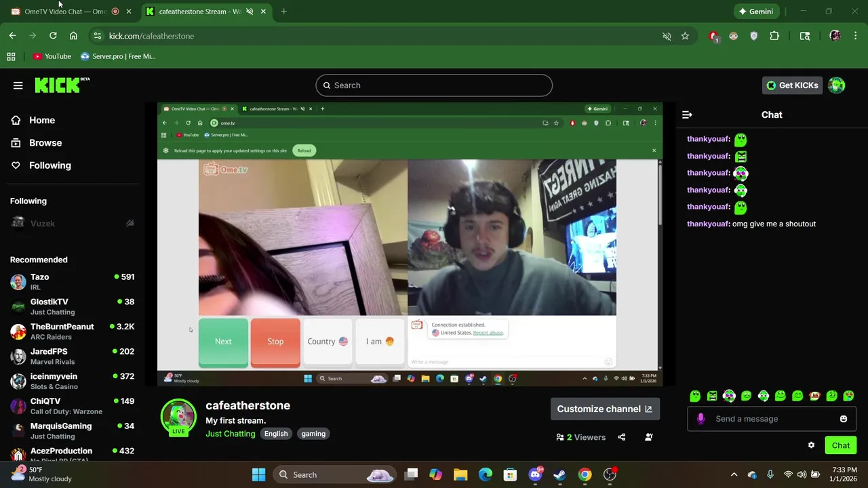This screenshot has width=868, height=488.
Task: Insert the red-eared clown emote from quick bar
Action: click(x=814, y=396)
